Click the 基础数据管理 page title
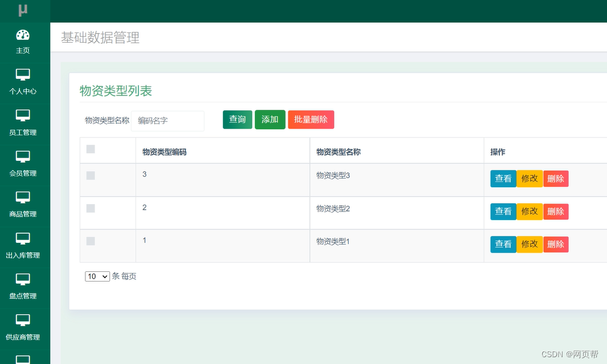Image resolution: width=607 pixels, height=364 pixels. pos(100,38)
